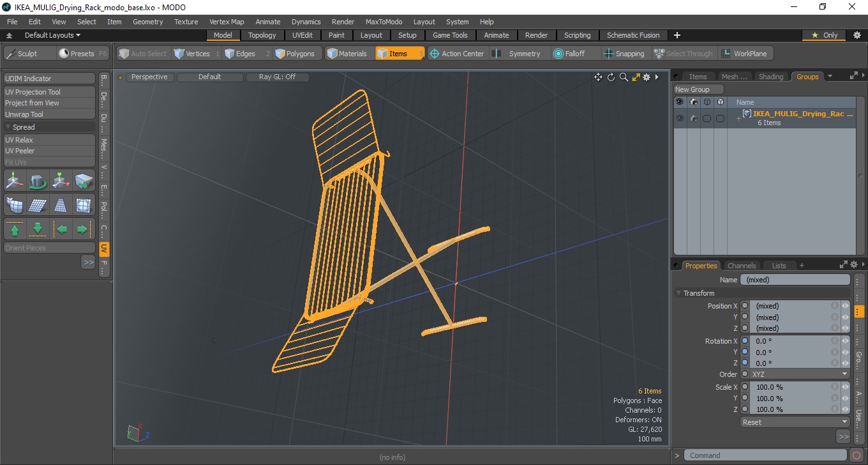Open the Texture menu
Viewport: 868px width, 465px height.
coord(186,22)
